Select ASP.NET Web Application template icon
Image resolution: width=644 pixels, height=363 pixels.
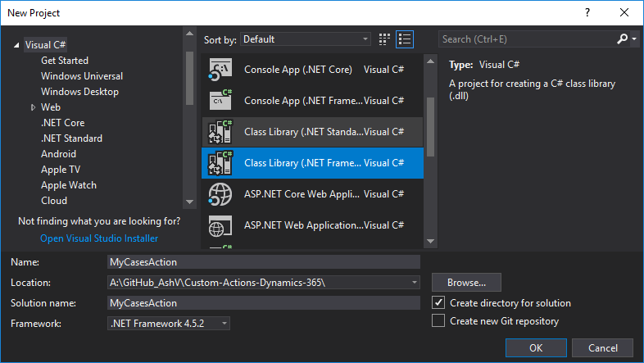(x=220, y=225)
